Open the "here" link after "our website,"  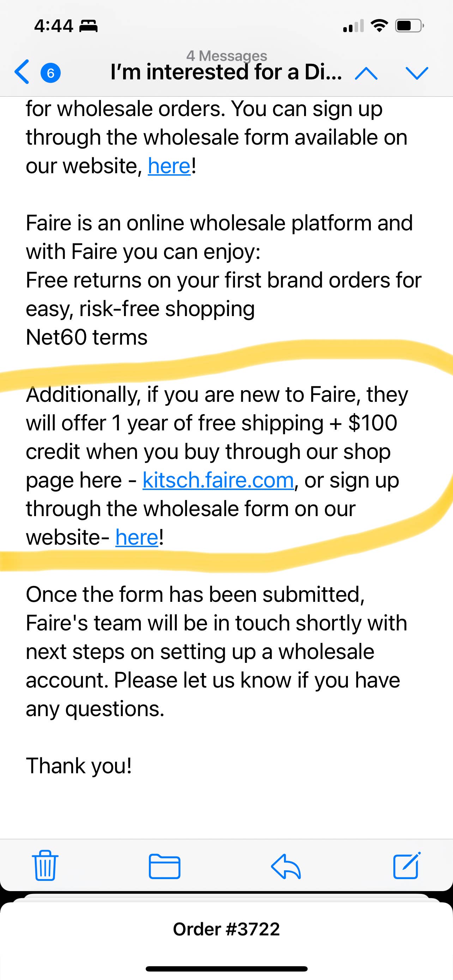coord(169,166)
